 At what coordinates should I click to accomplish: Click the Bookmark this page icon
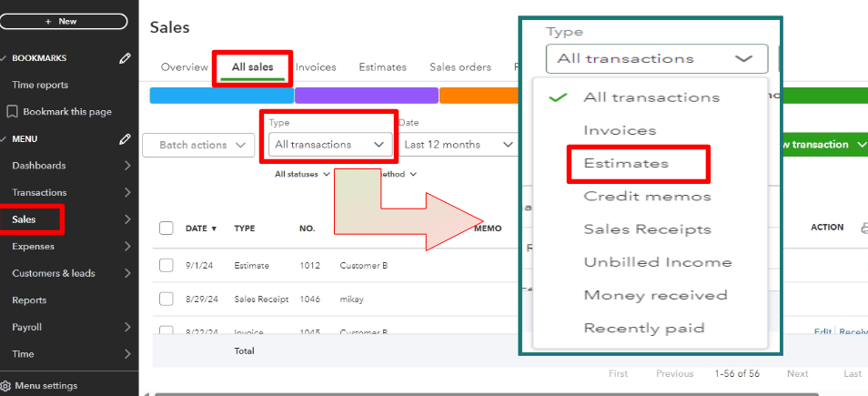tap(12, 111)
